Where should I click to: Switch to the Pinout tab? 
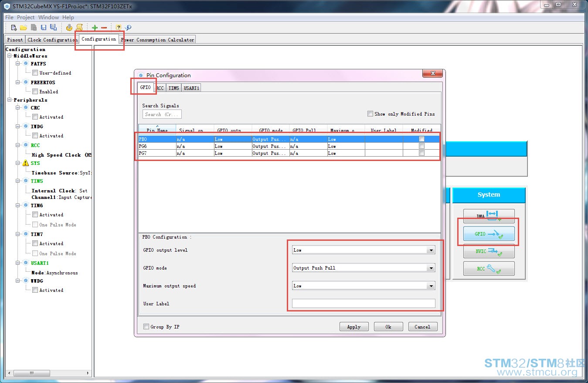(x=15, y=40)
